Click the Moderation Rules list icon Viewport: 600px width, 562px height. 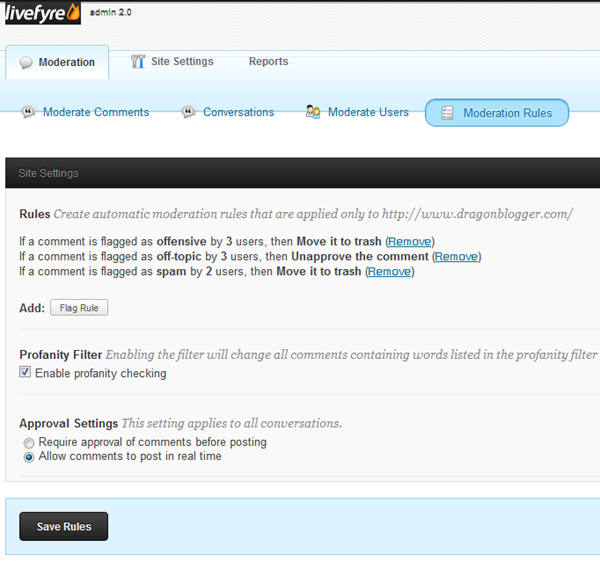click(447, 113)
